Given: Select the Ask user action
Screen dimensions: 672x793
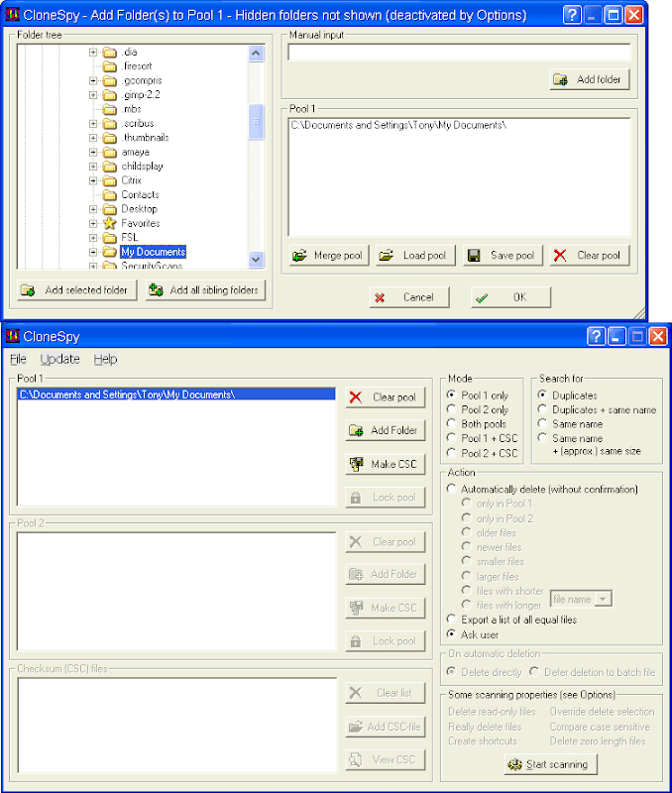Looking at the screenshot, I should (x=451, y=634).
